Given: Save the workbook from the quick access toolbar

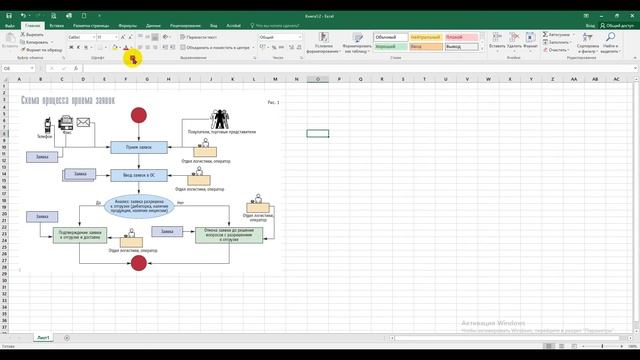Looking at the screenshot, I should tap(9, 16).
